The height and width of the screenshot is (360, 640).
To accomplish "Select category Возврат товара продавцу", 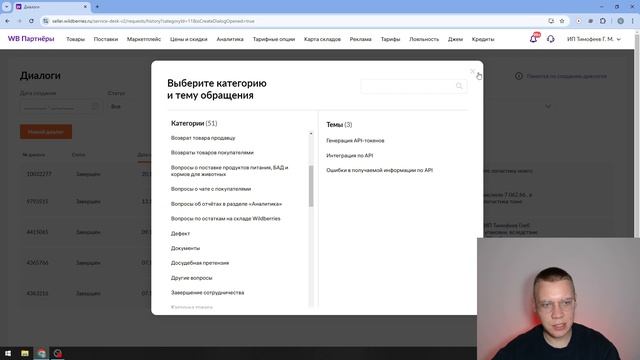I will 203,138.
